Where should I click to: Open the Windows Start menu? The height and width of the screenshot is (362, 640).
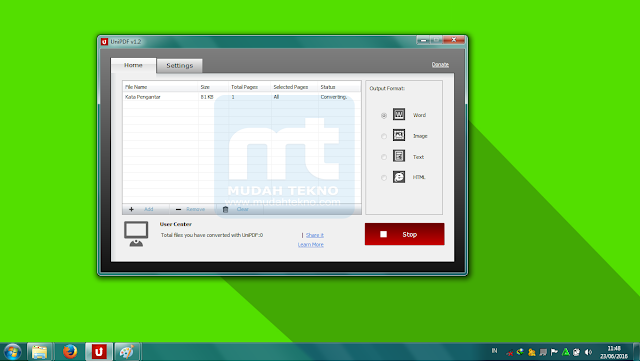(x=12, y=352)
